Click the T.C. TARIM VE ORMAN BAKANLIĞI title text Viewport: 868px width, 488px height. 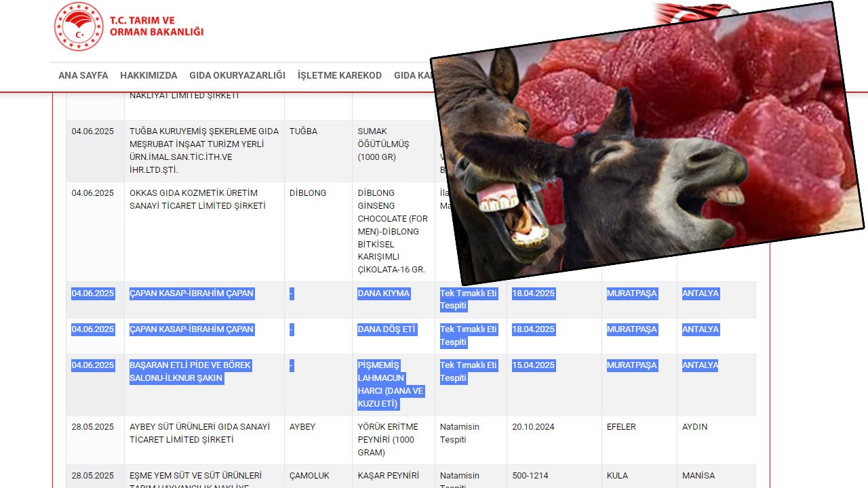(x=157, y=26)
